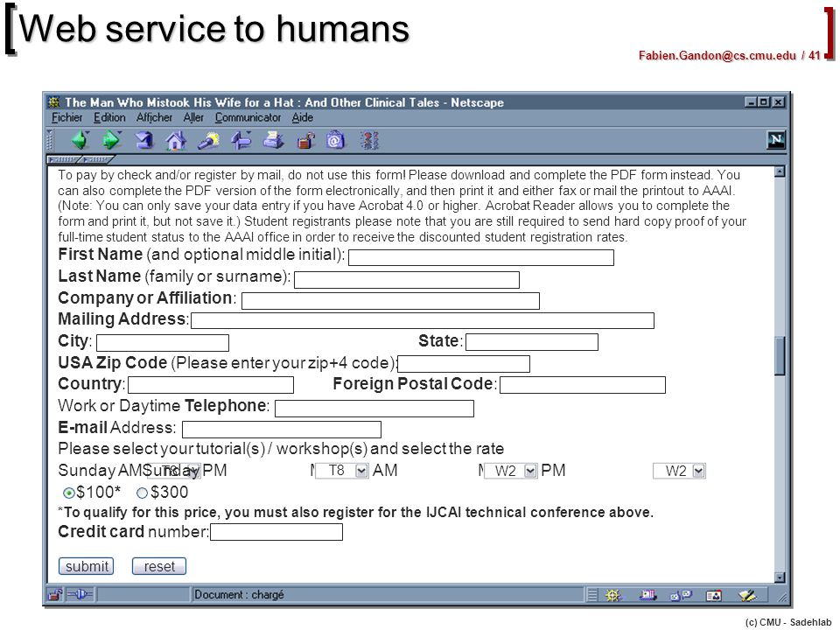Click the scrollbar up arrow
Screen dimensions: 840x630
coord(780,171)
